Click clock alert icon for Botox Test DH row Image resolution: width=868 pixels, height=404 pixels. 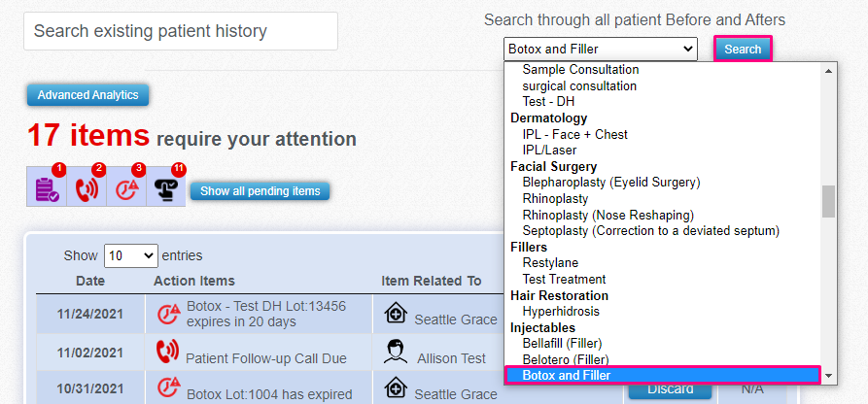coord(169,314)
